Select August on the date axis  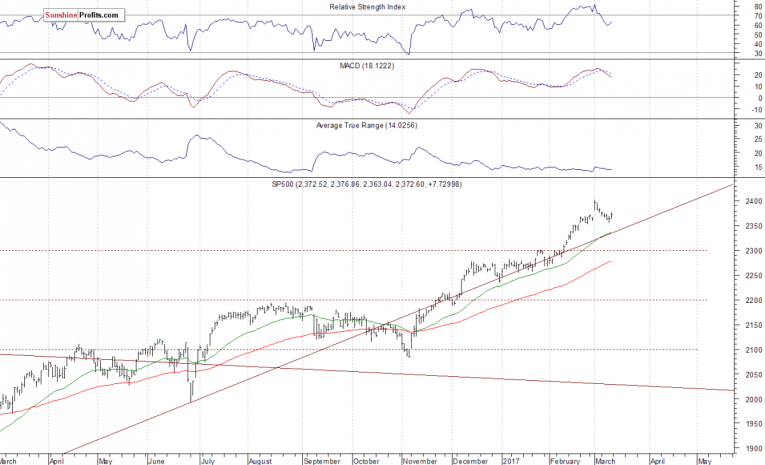click(261, 460)
